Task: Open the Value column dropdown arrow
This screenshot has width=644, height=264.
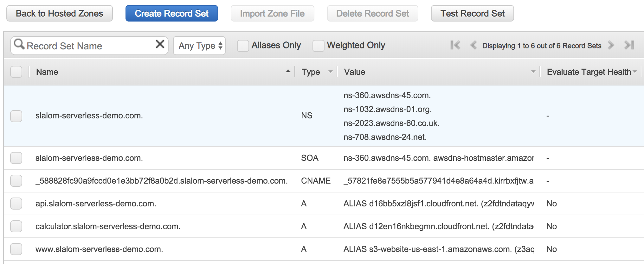Action: (x=533, y=72)
